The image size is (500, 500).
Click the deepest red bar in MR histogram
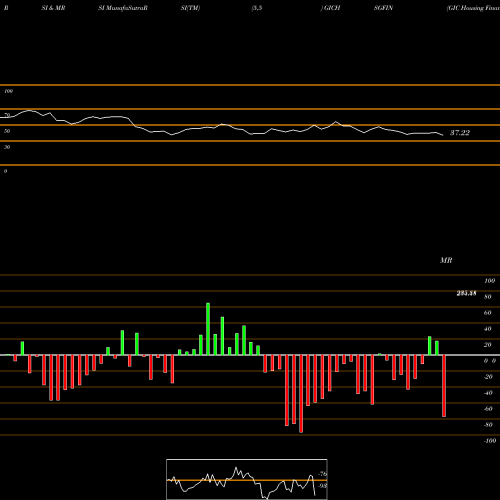(301, 394)
